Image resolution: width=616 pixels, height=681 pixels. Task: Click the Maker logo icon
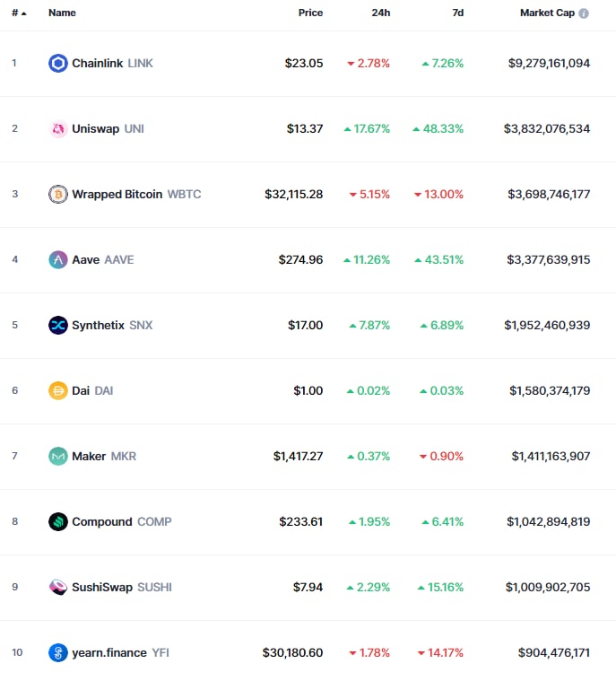click(x=58, y=457)
